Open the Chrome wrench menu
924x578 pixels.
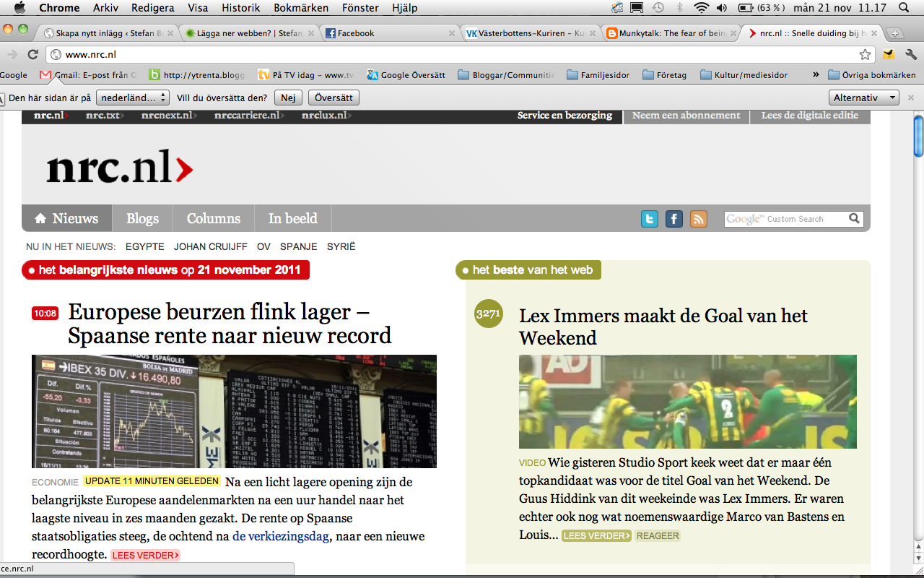pyautogui.click(x=910, y=54)
